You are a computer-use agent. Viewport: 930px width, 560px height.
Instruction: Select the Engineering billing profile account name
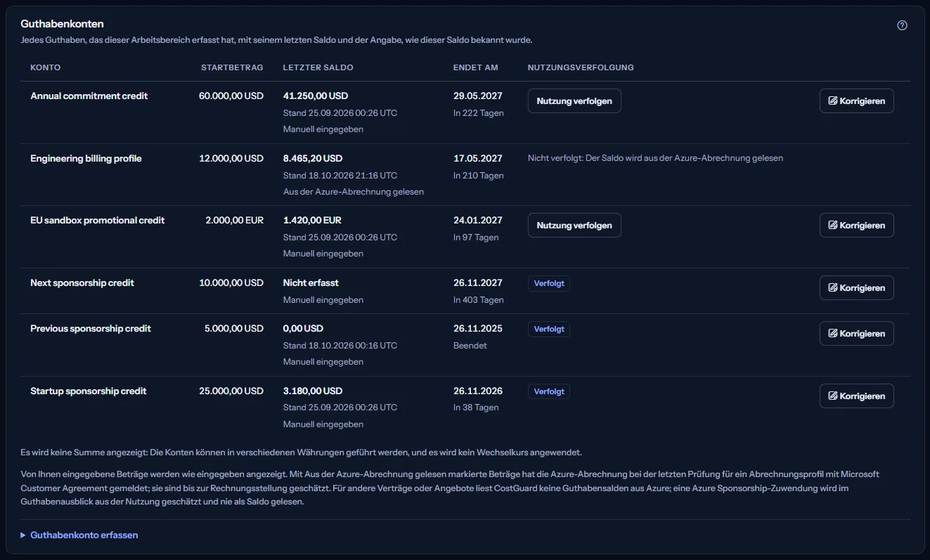pos(86,159)
